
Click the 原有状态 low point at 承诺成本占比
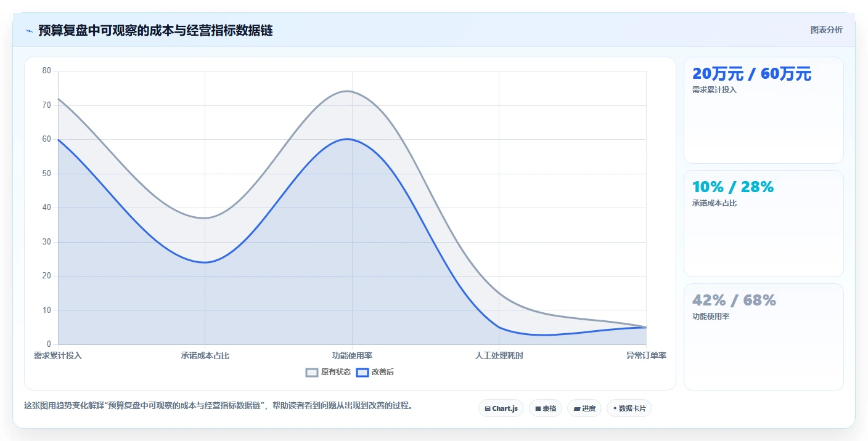click(x=205, y=218)
